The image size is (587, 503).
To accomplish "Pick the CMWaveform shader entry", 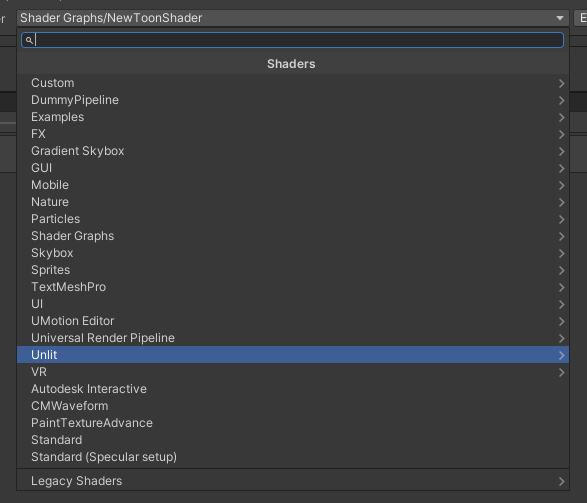I will 293,406.
